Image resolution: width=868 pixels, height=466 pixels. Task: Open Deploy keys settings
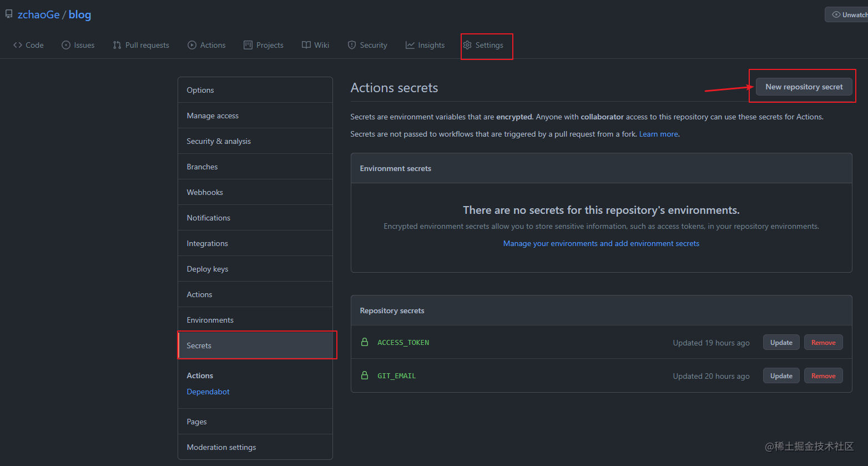255,269
